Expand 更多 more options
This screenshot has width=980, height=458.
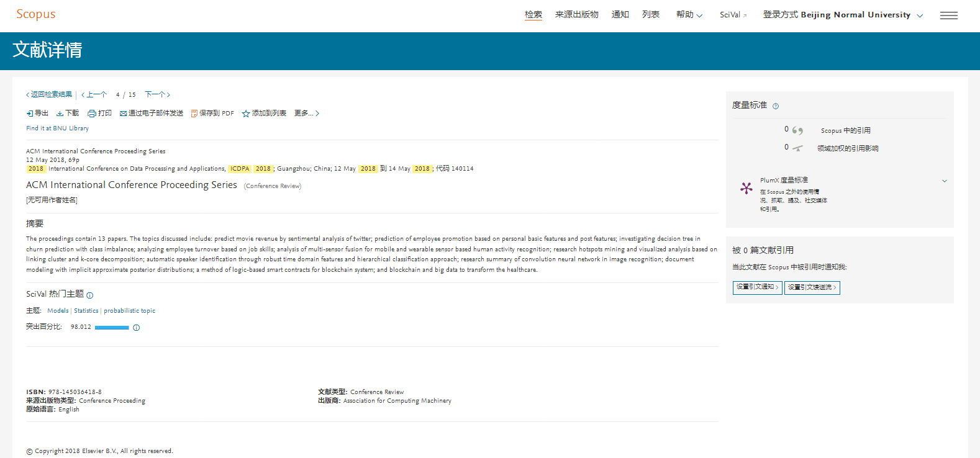[307, 113]
